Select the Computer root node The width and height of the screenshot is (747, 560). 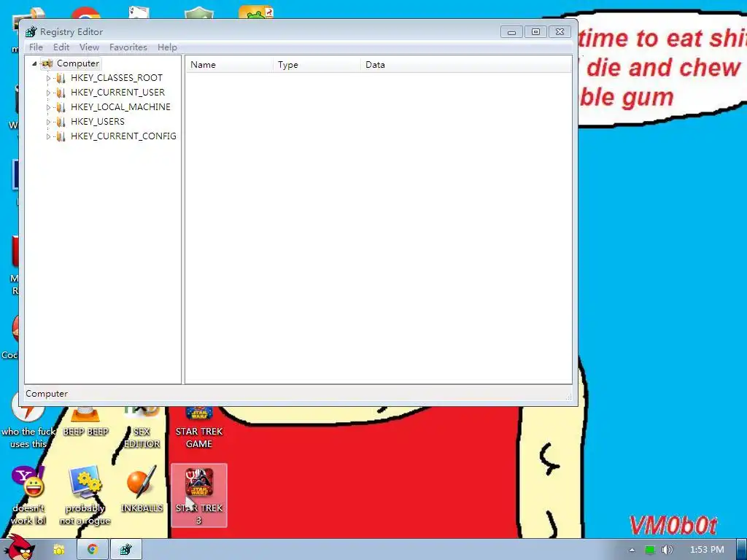(77, 63)
